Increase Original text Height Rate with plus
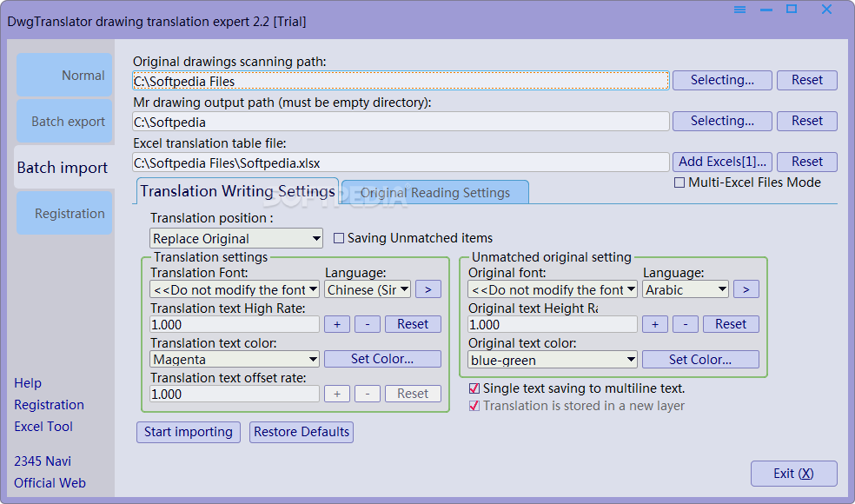The image size is (855, 504). point(655,324)
